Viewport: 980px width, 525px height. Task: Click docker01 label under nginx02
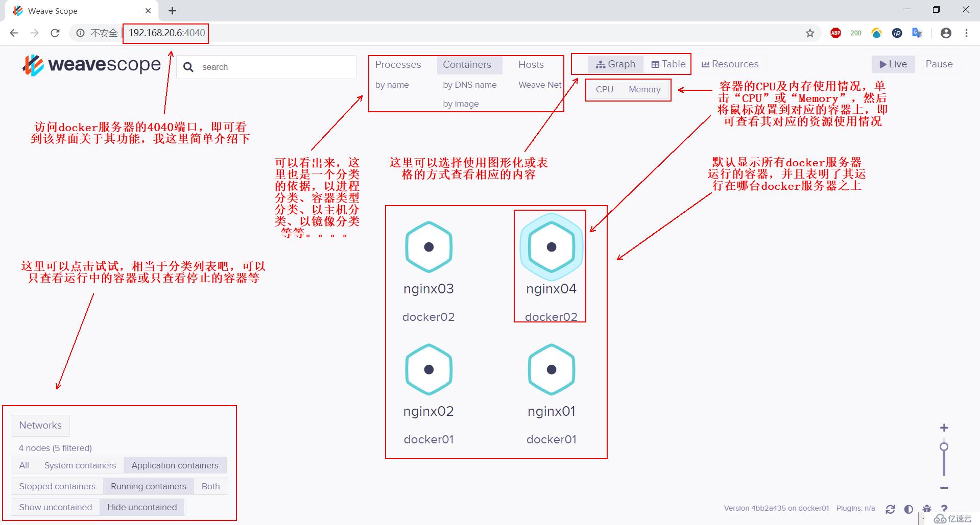[428, 439]
